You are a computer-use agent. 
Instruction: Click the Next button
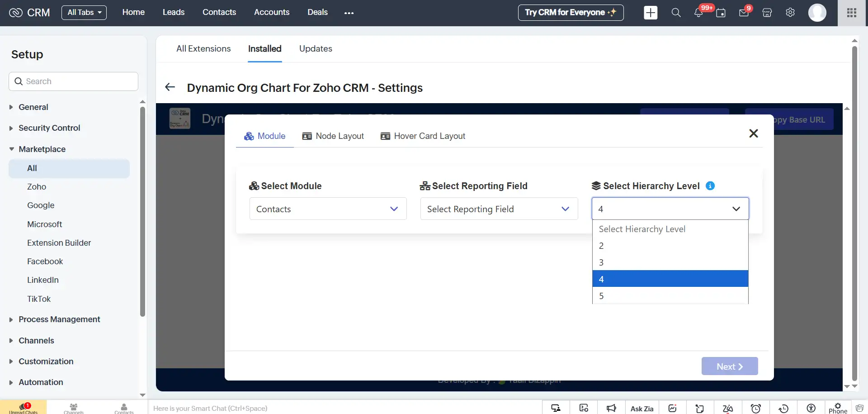[x=729, y=366]
